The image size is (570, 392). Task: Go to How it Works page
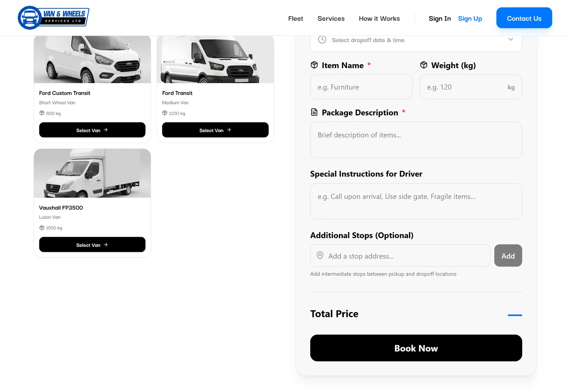coord(379,19)
